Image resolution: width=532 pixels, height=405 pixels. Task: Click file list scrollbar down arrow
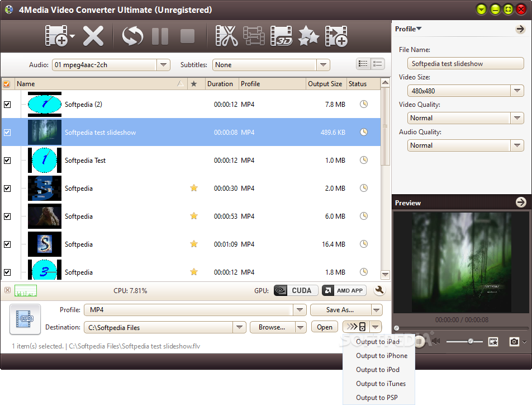[385, 274]
